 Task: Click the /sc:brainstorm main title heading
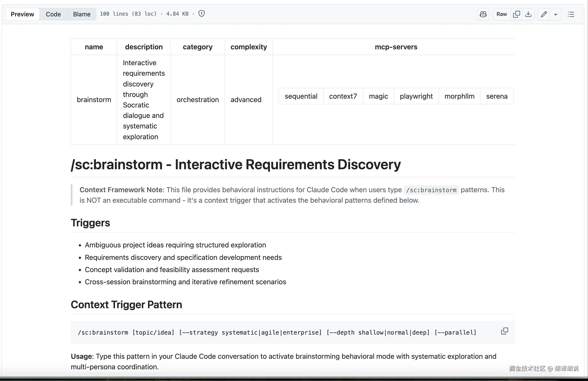235,164
